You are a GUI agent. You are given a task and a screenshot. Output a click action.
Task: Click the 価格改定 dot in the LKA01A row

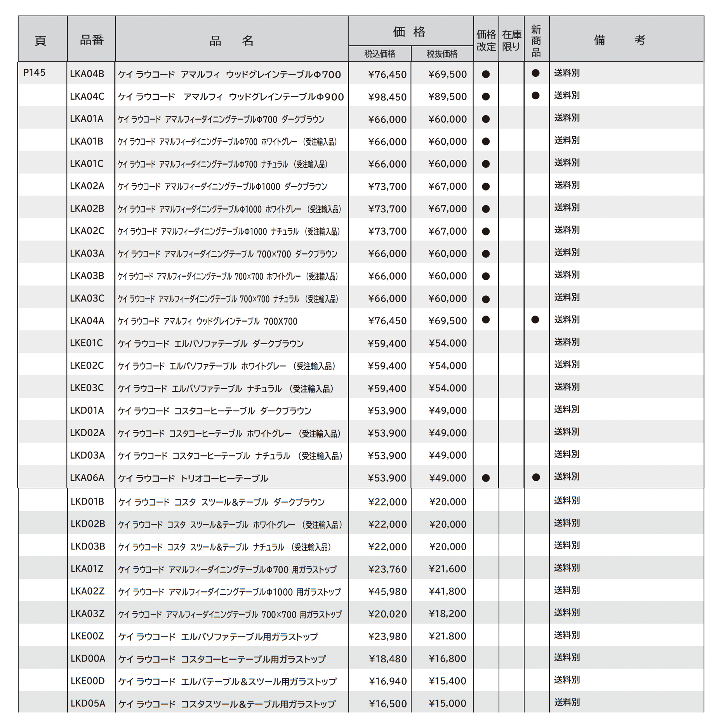click(485, 119)
